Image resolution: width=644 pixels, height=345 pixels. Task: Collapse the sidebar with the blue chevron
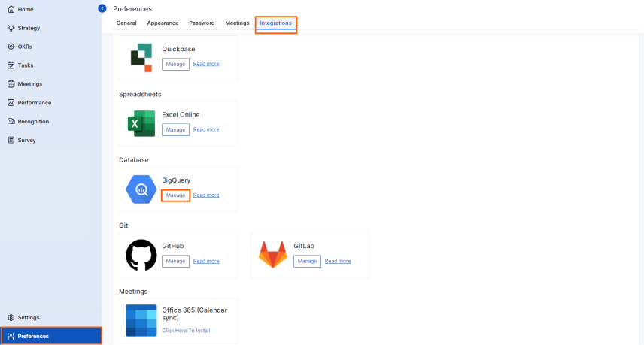click(x=102, y=8)
